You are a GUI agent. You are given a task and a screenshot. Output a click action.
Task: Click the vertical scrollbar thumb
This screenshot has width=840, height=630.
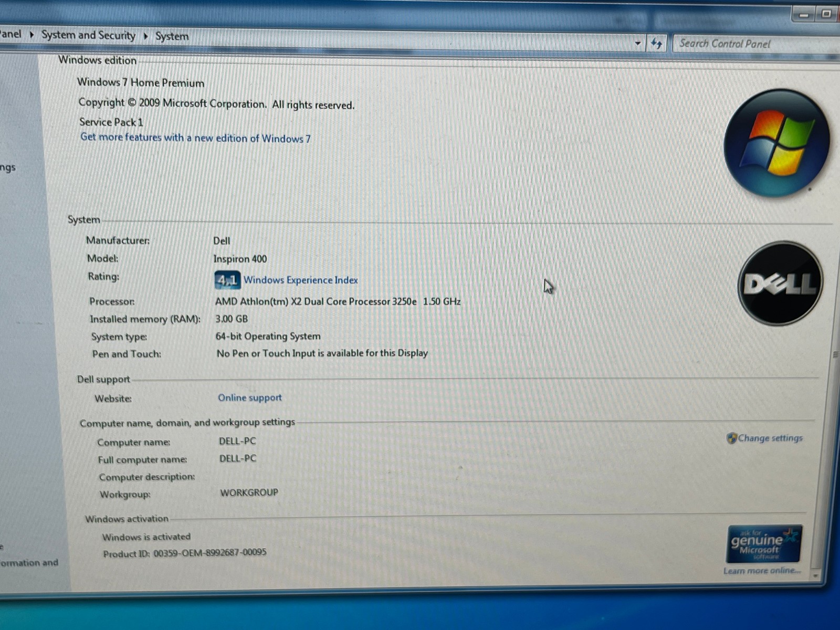[835, 354]
